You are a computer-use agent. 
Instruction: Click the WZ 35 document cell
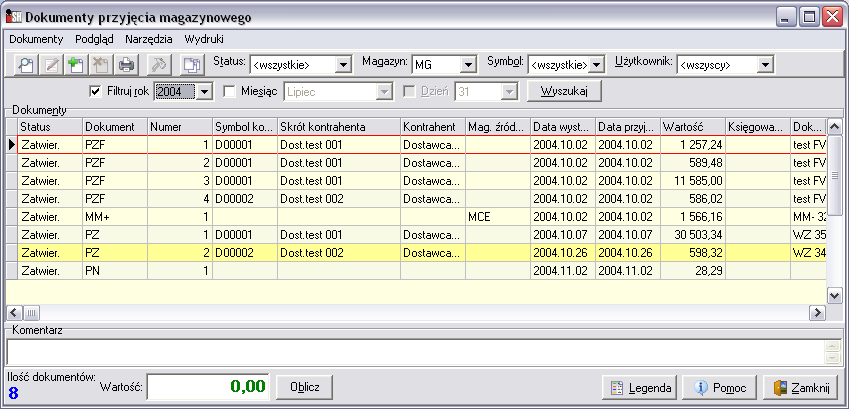(x=808, y=235)
